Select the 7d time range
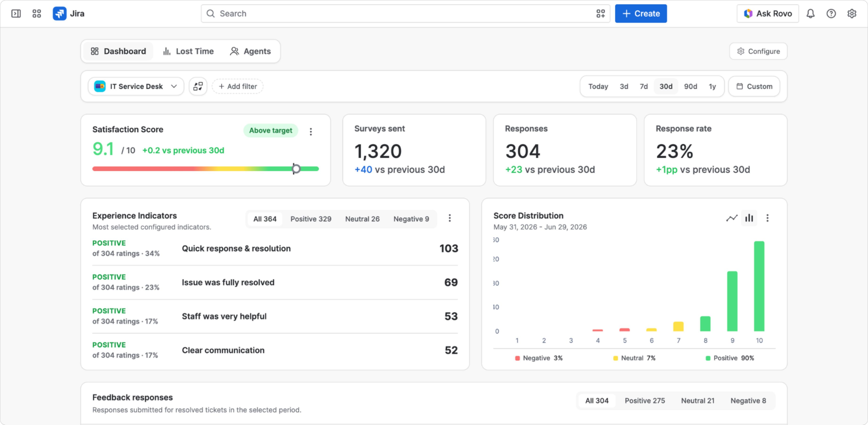The image size is (868, 425). [644, 86]
